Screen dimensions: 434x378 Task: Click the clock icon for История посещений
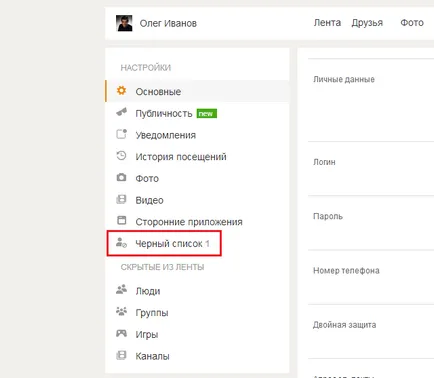click(x=121, y=155)
